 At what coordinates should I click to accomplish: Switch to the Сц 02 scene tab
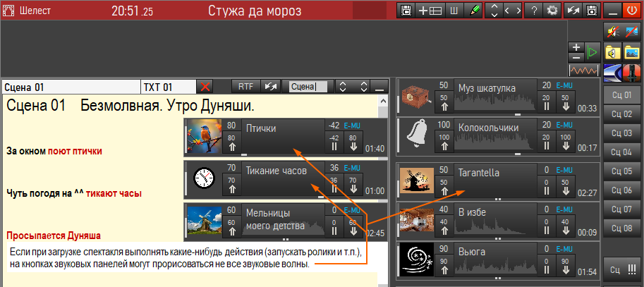tap(621, 114)
